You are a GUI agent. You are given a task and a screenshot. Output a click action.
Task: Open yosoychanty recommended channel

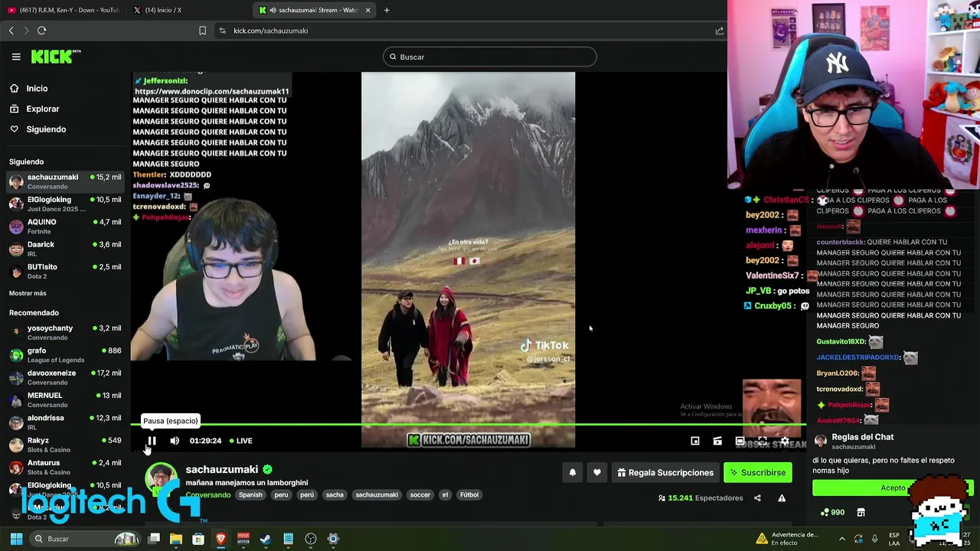point(65,332)
